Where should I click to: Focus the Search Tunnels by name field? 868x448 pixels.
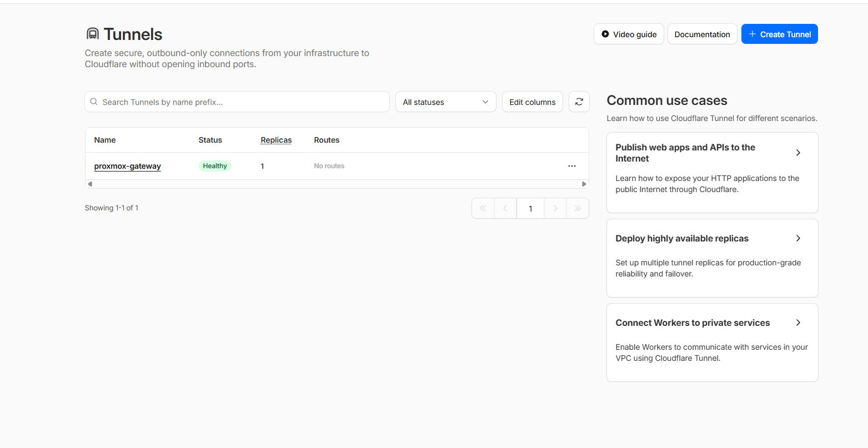(237, 102)
